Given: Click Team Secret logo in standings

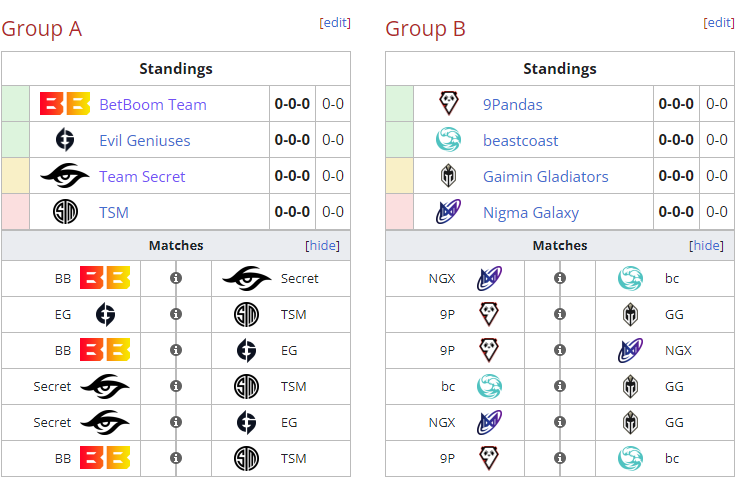Looking at the screenshot, I should pyautogui.click(x=65, y=176).
